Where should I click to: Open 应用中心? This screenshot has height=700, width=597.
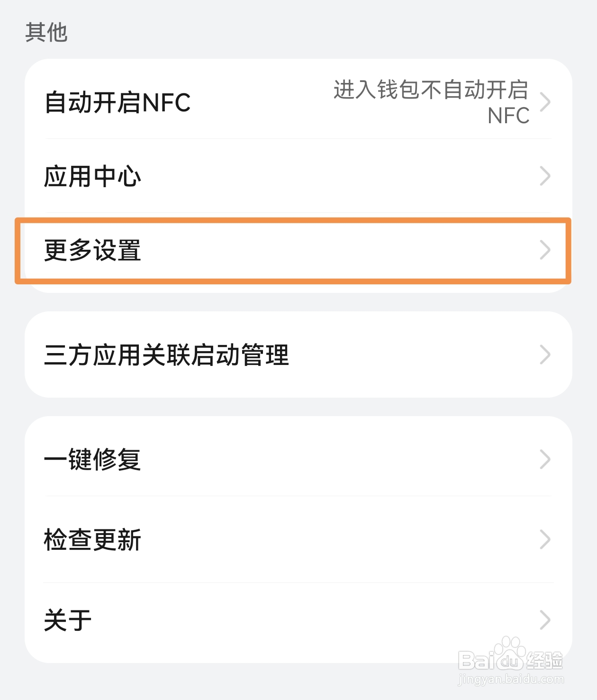pyautogui.click(x=93, y=176)
